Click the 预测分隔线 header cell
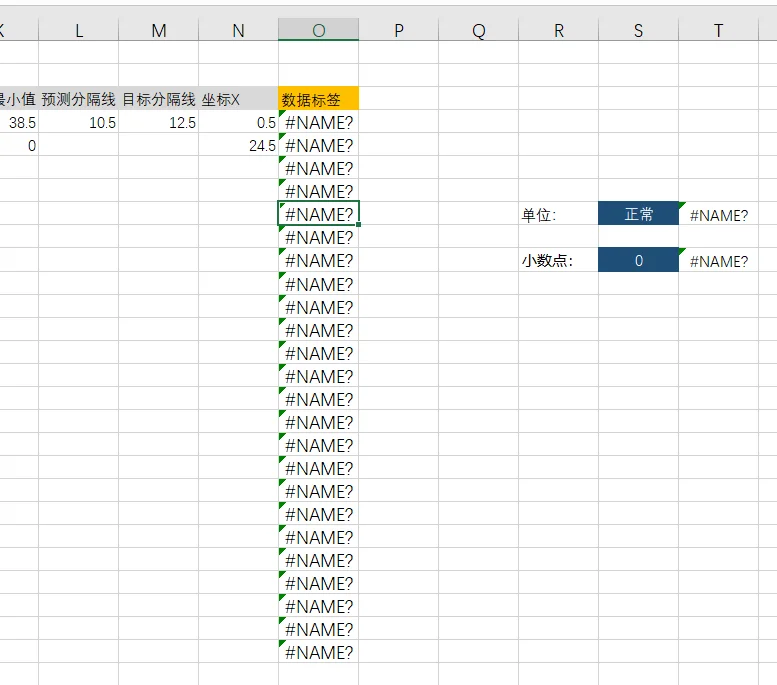 click(x=79, y=99)
